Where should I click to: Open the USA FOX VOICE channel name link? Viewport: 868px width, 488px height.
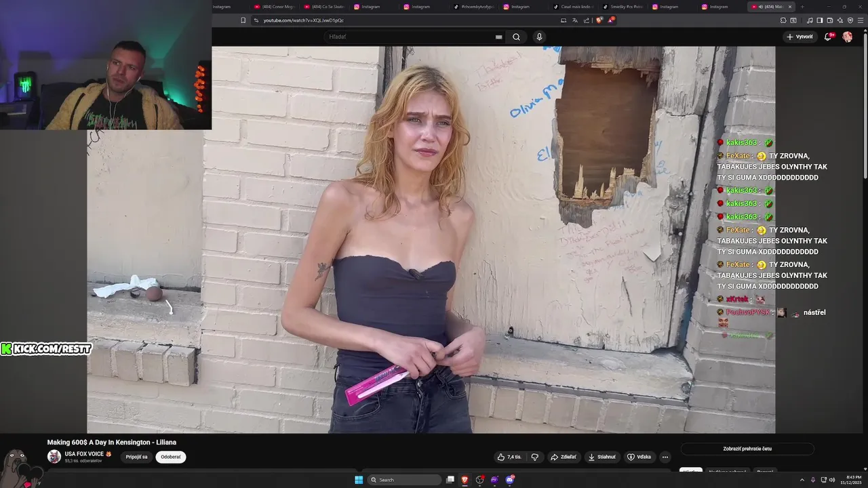pos(84,454)
